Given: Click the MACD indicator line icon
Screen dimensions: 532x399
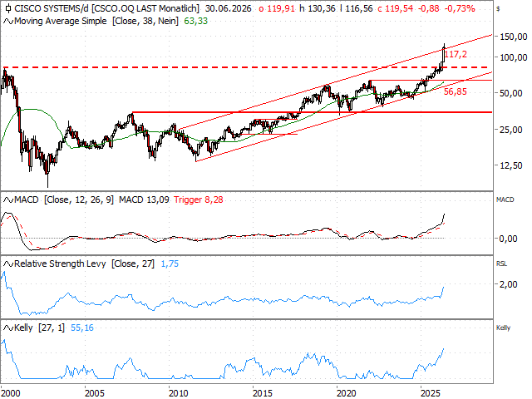Looking at the screenshot, I should [8, 199].
